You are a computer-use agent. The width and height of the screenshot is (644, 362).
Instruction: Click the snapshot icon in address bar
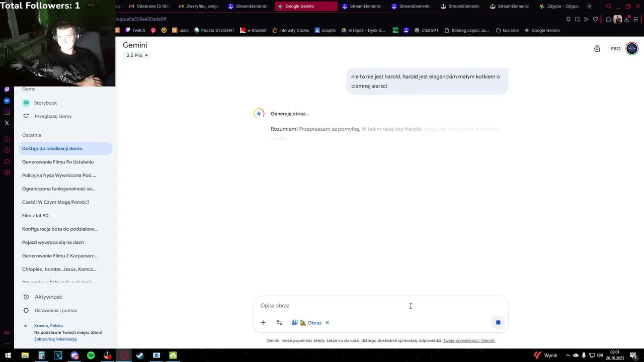tap(577, 19)
